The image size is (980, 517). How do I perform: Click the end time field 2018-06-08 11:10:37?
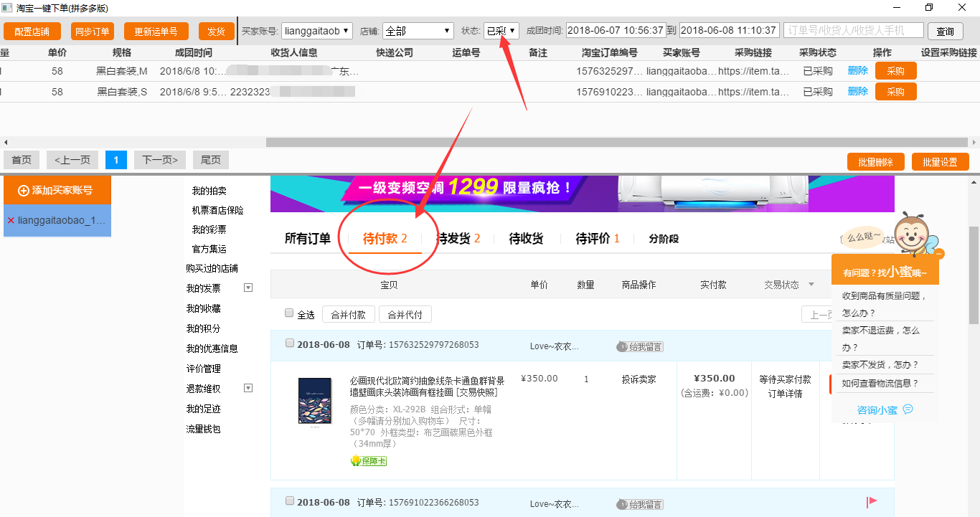click(x=729, y=31)
